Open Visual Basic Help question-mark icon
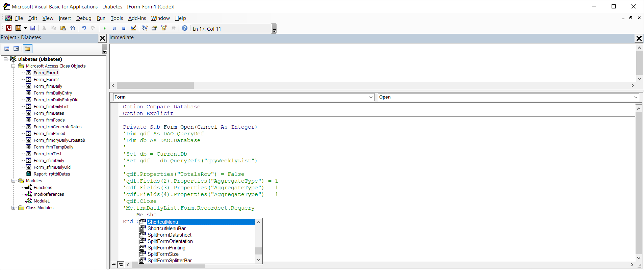The width and height of the screenshot is (644, 270). pyautogui.click(x=185, y=28)
